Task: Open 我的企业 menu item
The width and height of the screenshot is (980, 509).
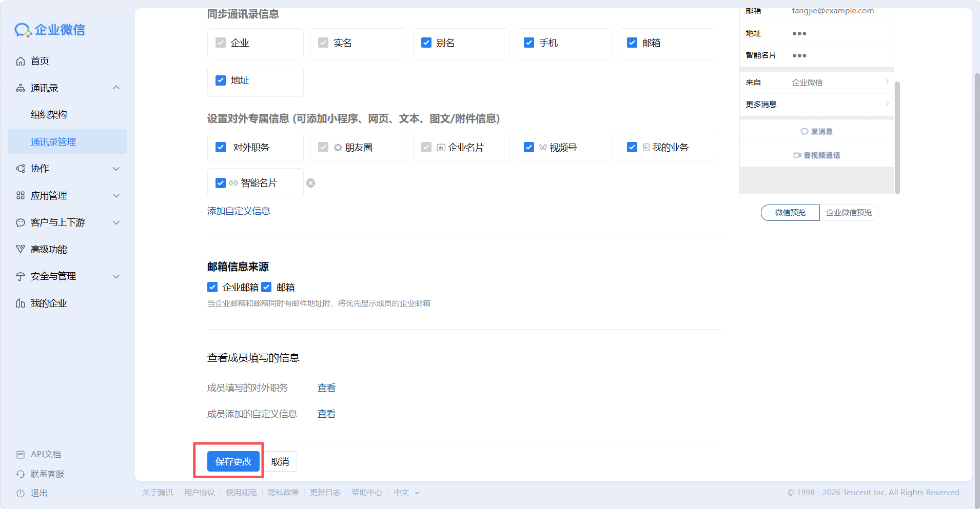Action: tap(67, 303)
